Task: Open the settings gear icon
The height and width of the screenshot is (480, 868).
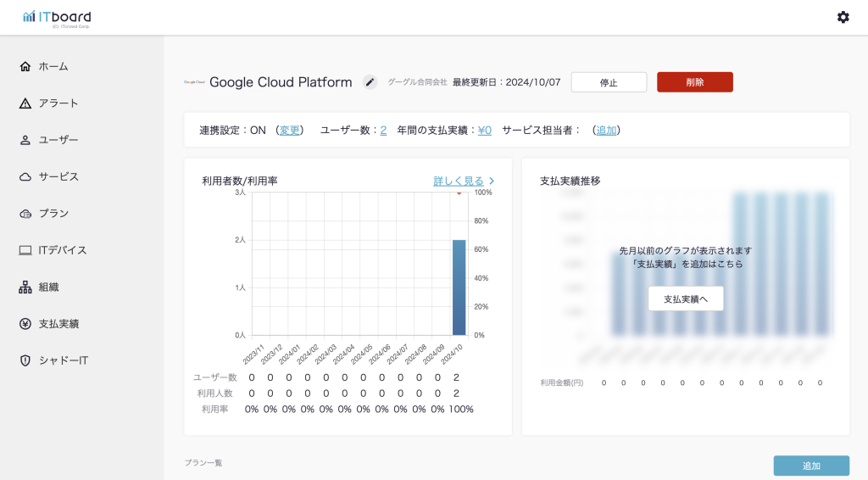Action: pyautogui.click(x=843, y=17)
